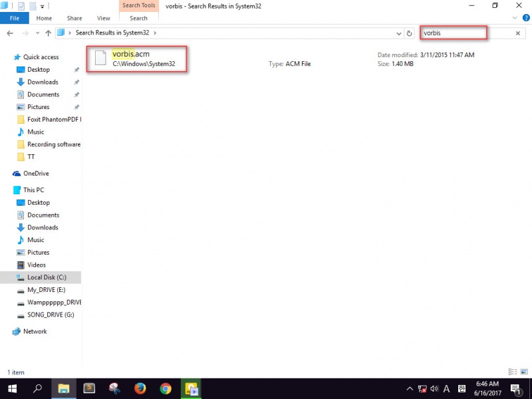This screenshot has width=532, height=399.
Task: Click New folder icon in title bar
Action: click(x=33, y=6)
